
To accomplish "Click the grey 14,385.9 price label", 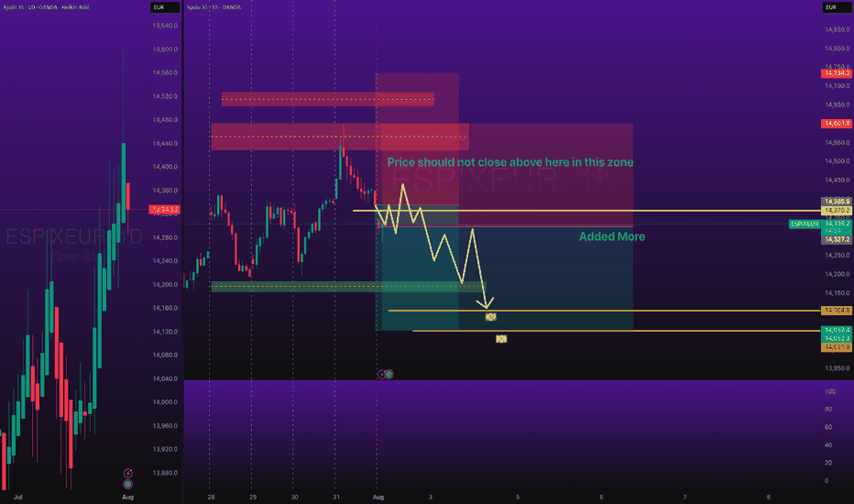I will click(x=837, y=202).
